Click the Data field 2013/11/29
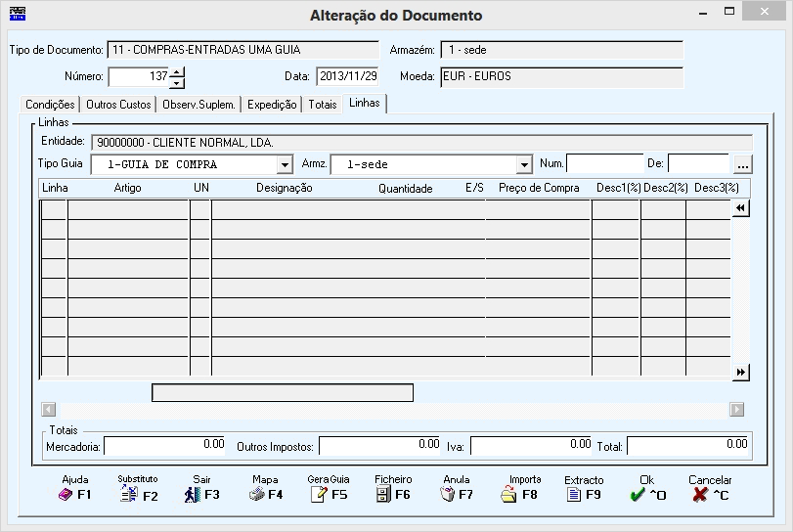The image size is (793, 532). click(347, 76)
